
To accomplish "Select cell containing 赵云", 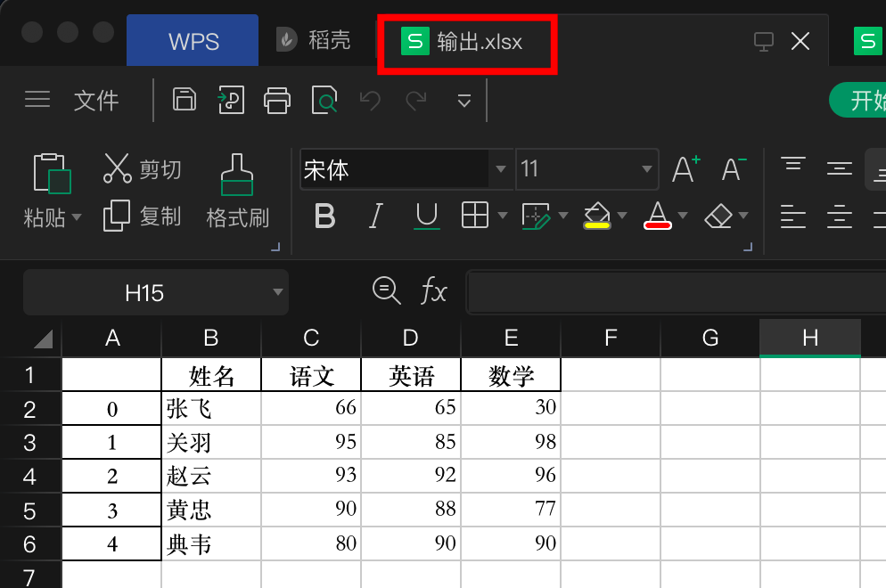I will click(x=211, y=476).
